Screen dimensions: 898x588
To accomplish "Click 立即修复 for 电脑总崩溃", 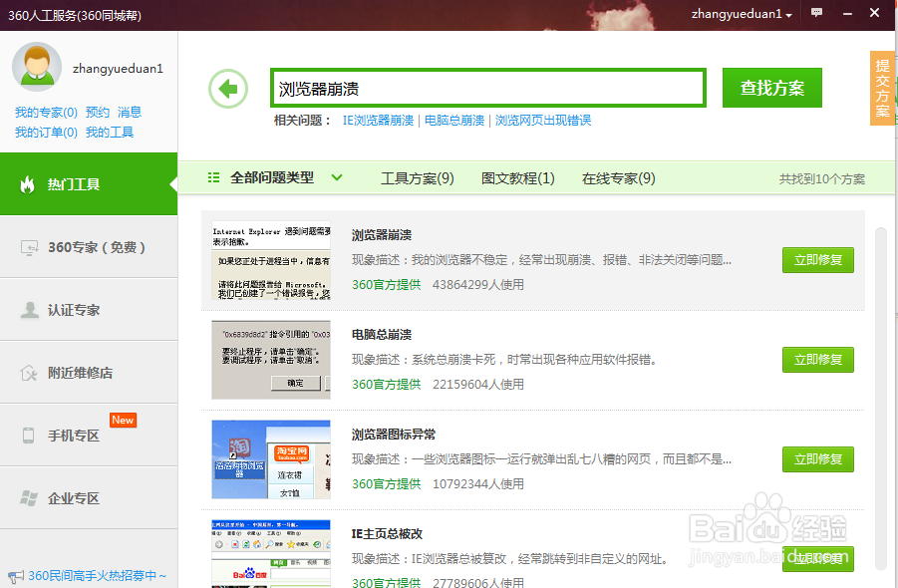I will pyautogui.click(x=818, y=360).
